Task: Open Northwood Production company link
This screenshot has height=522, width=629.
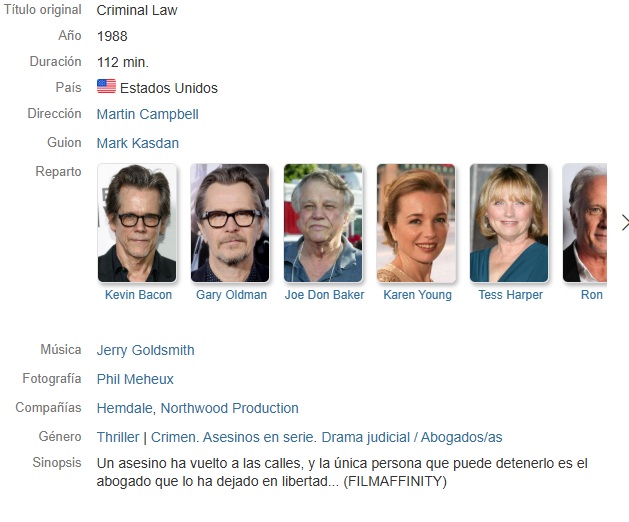Action: [x=229, y=408]
